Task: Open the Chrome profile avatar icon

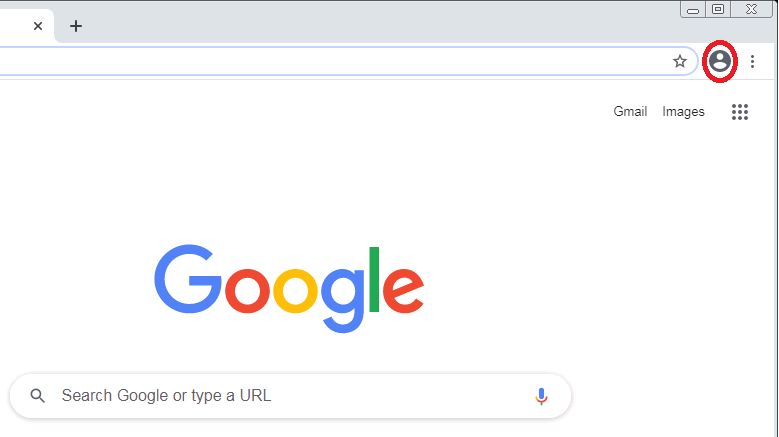Action: (720, 62)
